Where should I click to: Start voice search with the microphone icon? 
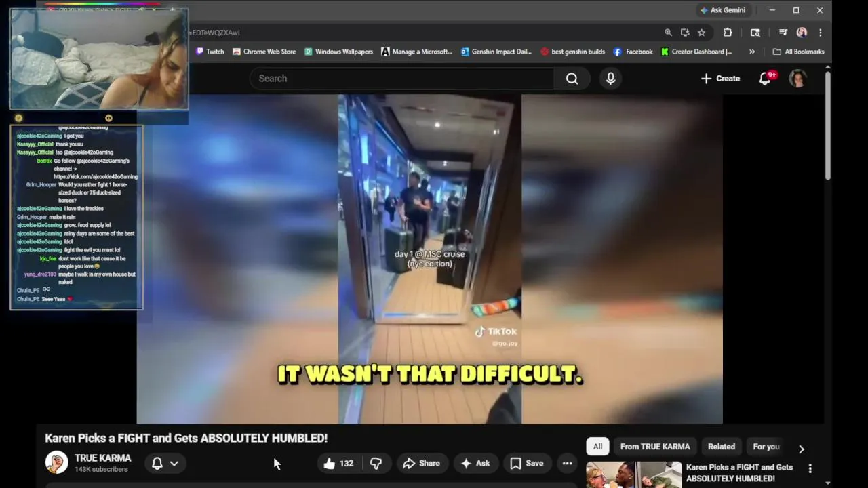click(x=610, y=79)
